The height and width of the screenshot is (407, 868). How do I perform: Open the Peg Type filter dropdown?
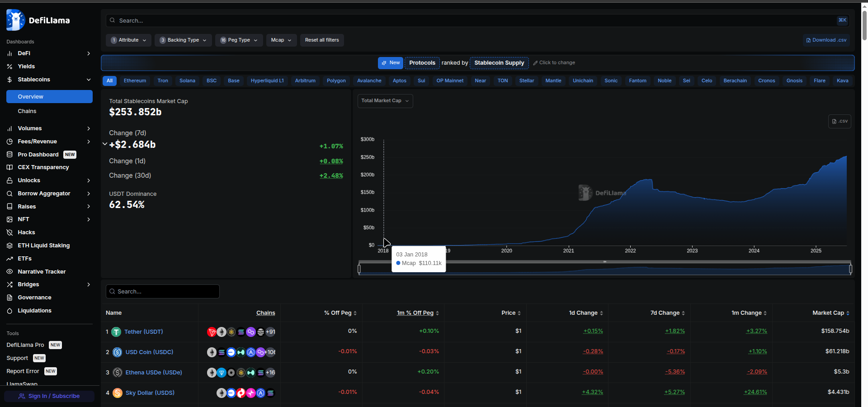(239, 40)
